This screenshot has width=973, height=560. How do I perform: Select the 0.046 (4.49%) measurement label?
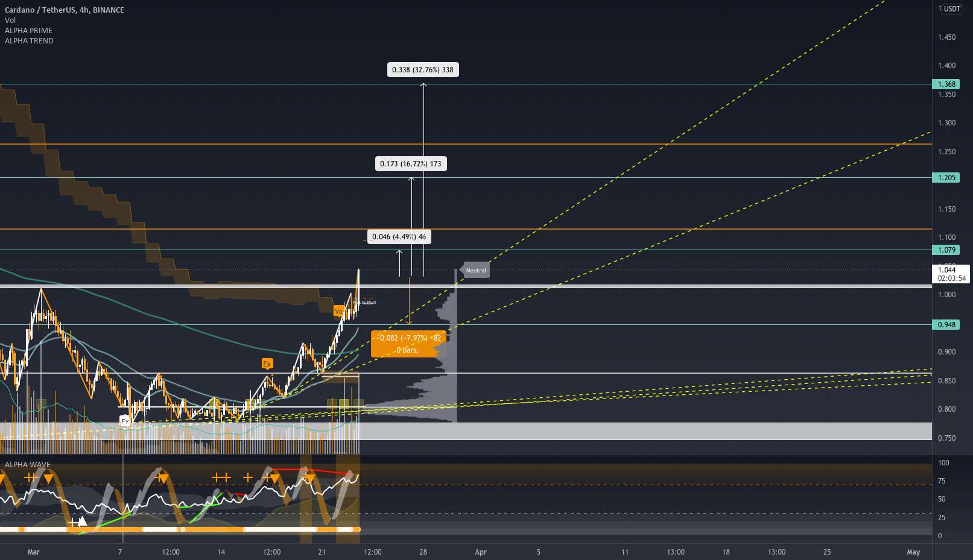point(399,237)
